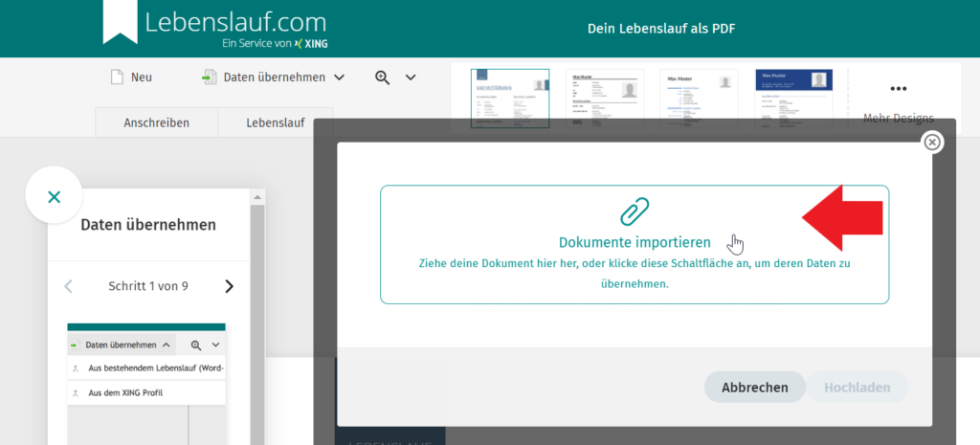Image resolution: width=980 pixels, height=445 pixels.
Task: Open Mehr Designs three-dot menu
Action: [x=898, y=89]
